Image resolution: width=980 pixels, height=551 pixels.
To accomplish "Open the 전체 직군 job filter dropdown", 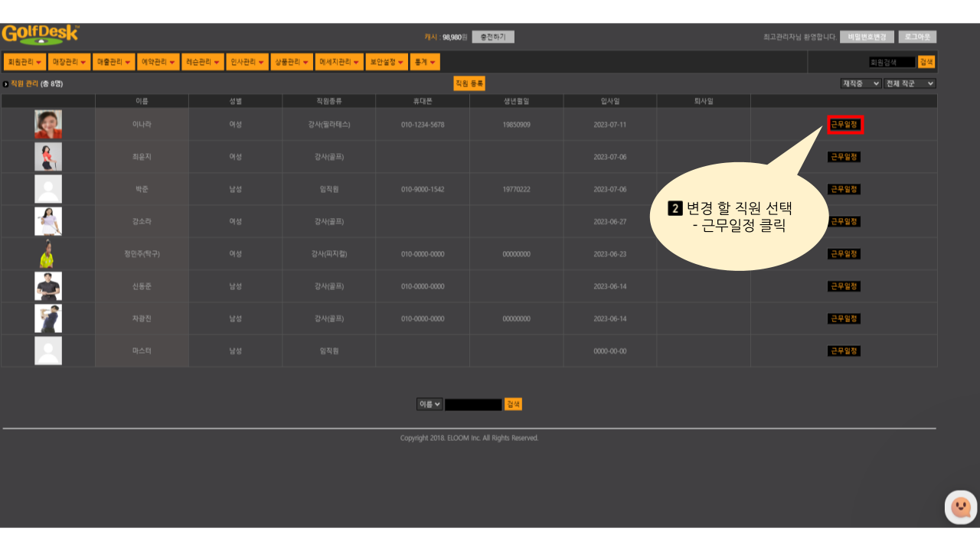I will [x=910, y=83].
